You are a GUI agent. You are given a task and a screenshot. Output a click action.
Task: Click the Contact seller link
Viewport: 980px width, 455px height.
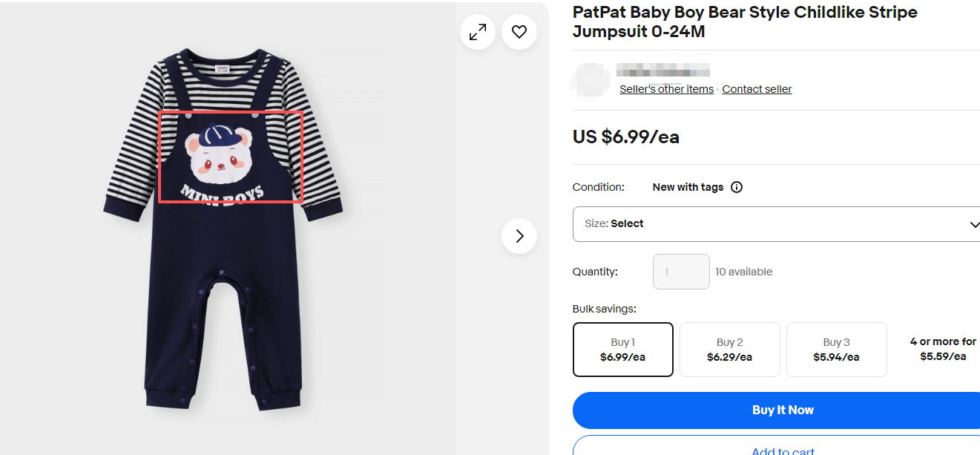[757, 89]
